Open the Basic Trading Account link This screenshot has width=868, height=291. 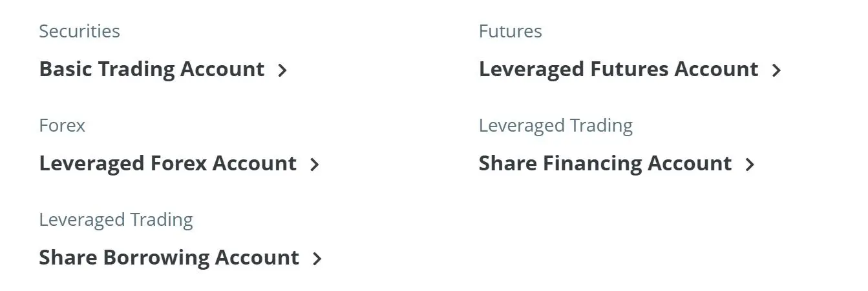pos(152,69)
